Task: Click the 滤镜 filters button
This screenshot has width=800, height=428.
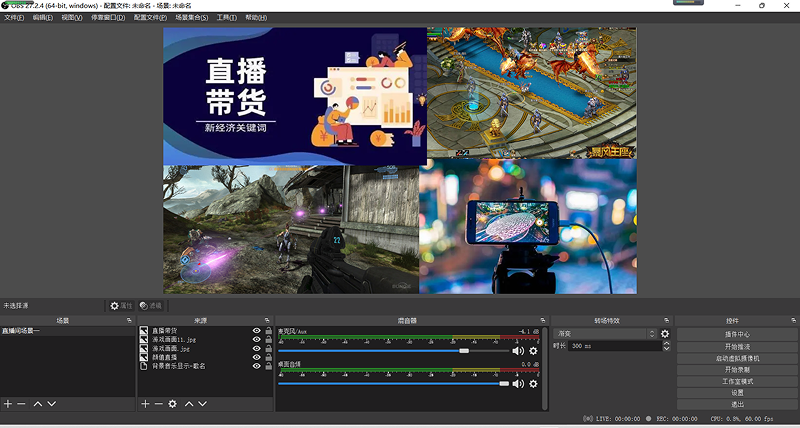Action: click(151, 306)
